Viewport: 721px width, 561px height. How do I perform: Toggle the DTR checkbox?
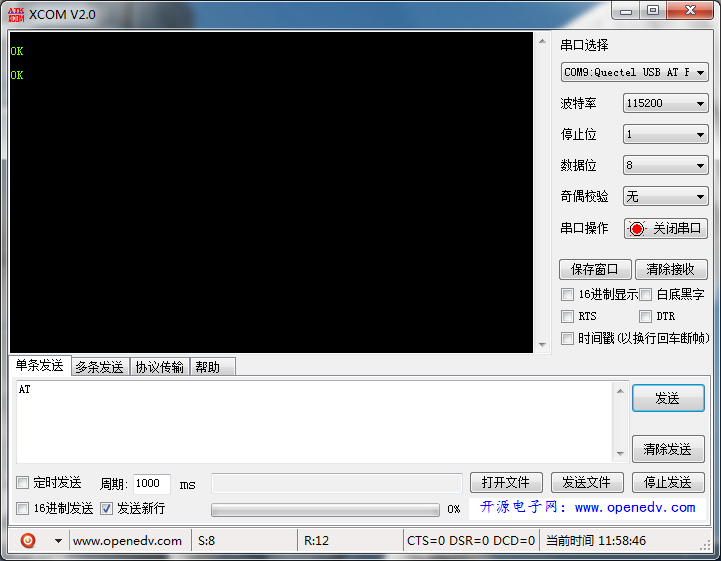tap(646, 316)
